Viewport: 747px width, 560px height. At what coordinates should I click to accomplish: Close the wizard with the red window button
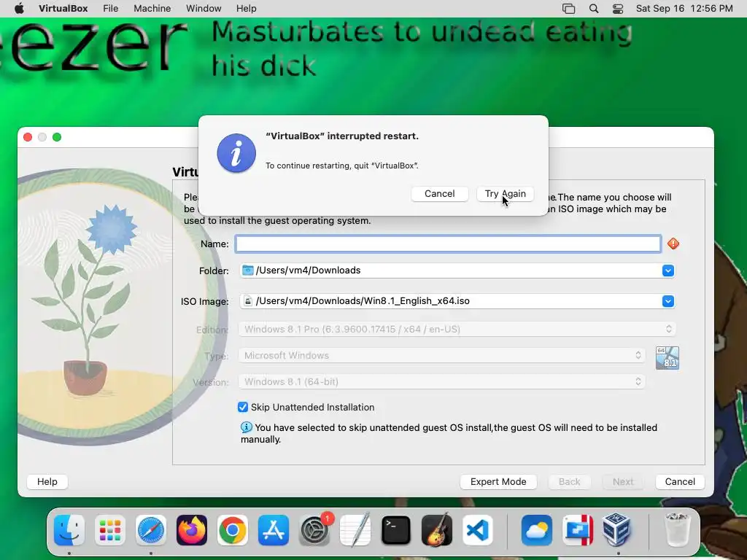click(x=28, y=137)
